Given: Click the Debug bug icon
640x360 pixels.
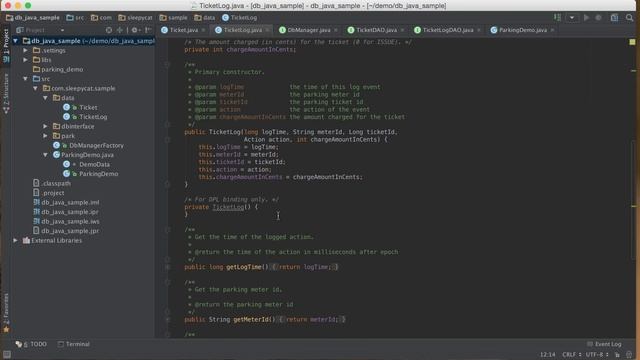Looking at the screenshot, I should [x=598, y=18].
